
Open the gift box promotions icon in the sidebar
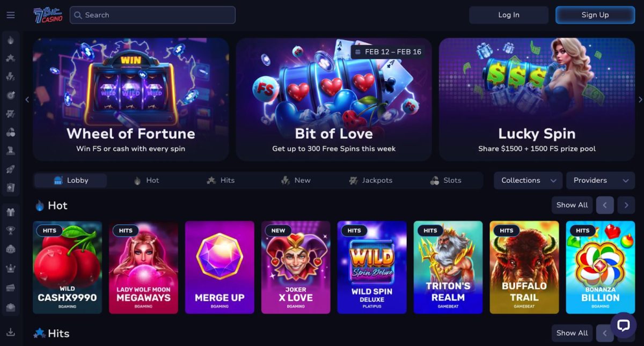[x=10, y=212]
